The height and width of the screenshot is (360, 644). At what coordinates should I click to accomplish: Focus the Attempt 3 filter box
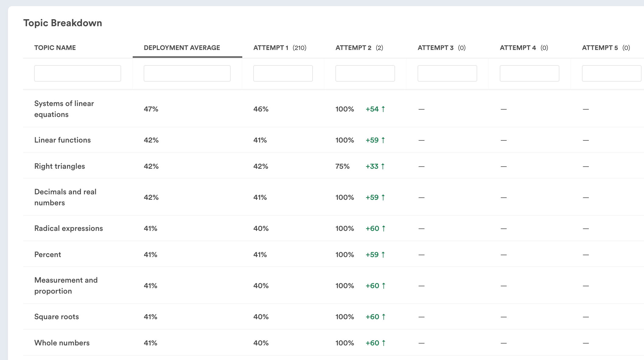447,73
